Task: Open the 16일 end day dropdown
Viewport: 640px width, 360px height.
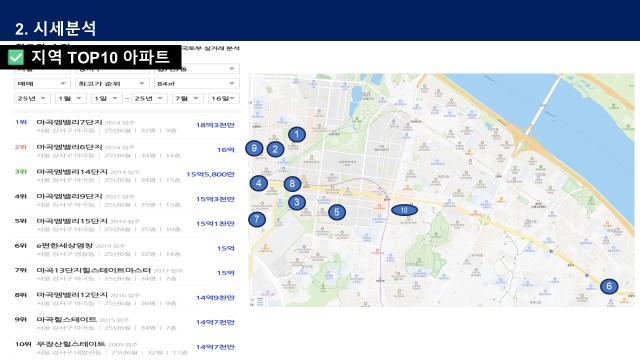Action: pos(224,98)
